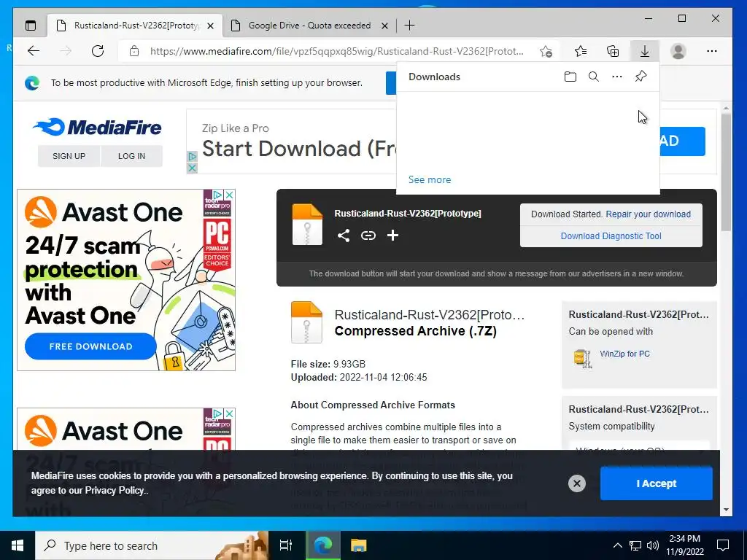Open Edge Settings and more menu
This screenshot has width=747, height=560.
[712, 51]
